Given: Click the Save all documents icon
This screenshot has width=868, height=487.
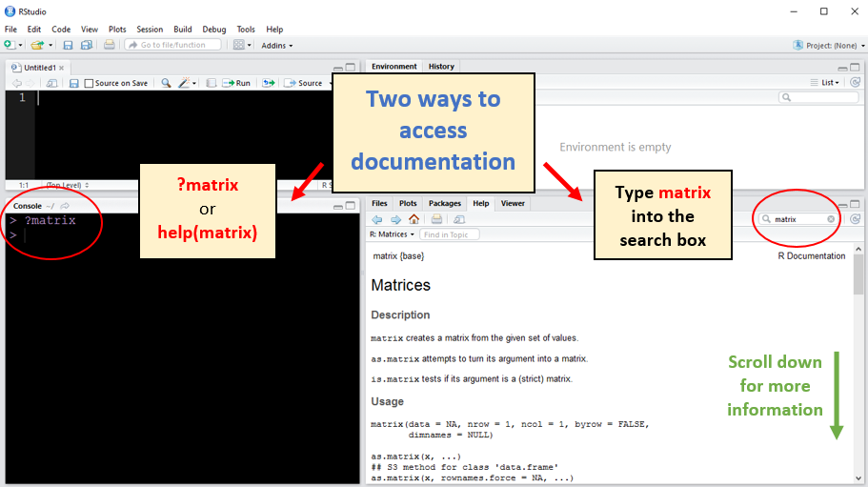Looking at the screenshot, I should pyautogui.click(x=87, y=45).
